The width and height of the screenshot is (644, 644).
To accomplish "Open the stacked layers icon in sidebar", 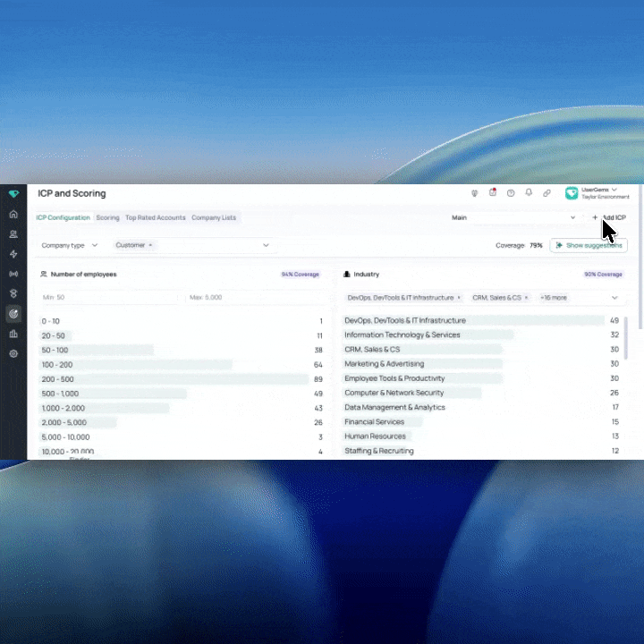I will pos(13,293).
